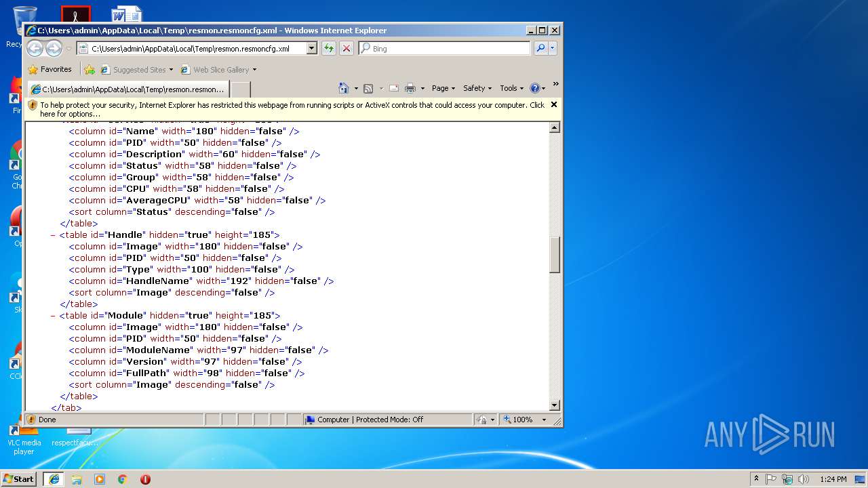Open Google Chrome taskbar icon
Image resolution: width=868 pixels, height=488 pixels.
tap(123, 479)
